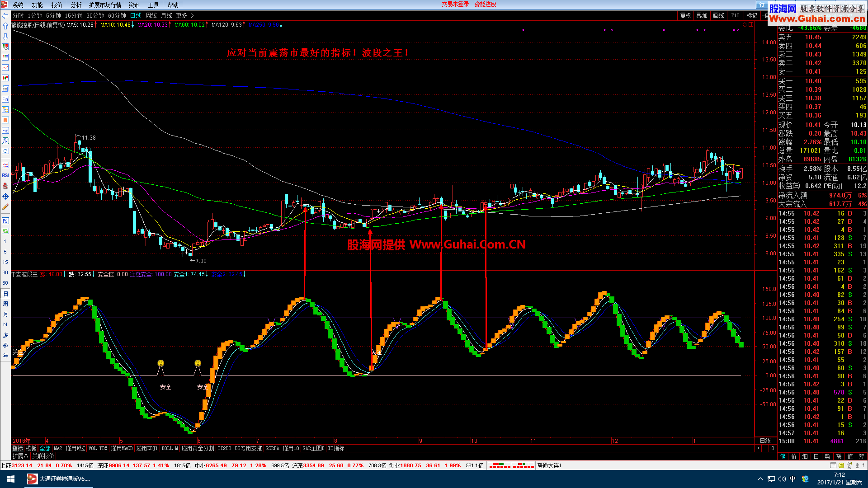
Task: Expand the 更多 more periods arrow
Action: 192,15
